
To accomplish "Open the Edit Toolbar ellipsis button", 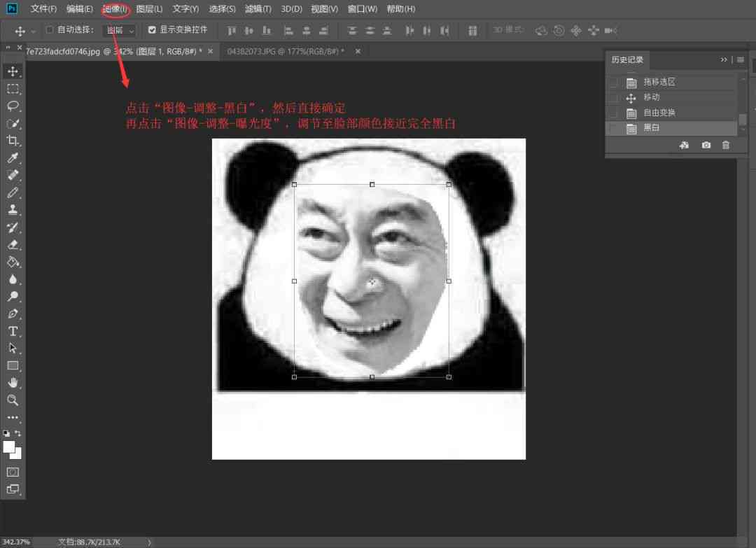I will coord(13,417).
